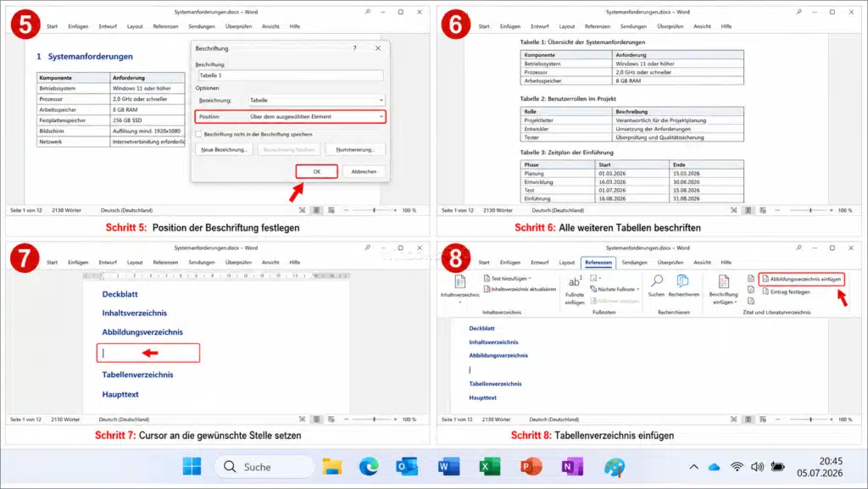Select the highlighted Referenzen ribbon tab

tap(598, 262)
